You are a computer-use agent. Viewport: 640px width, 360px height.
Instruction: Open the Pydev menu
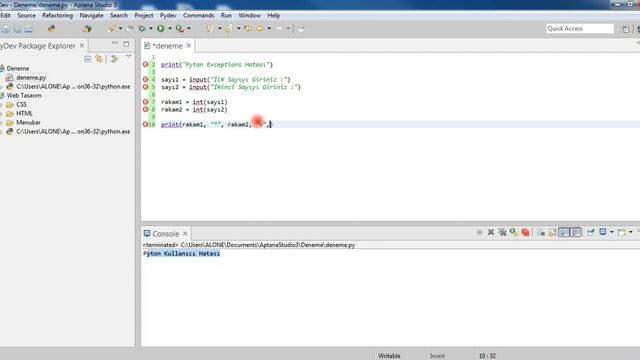pos(168,16)
